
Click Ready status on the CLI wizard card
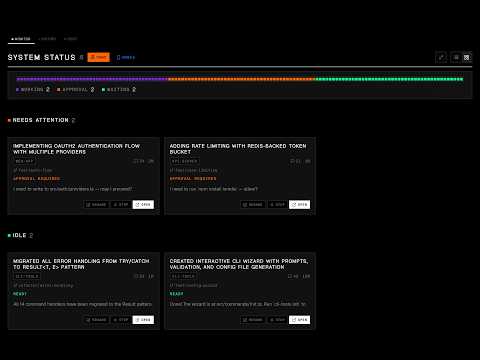(x=176, y=294)
